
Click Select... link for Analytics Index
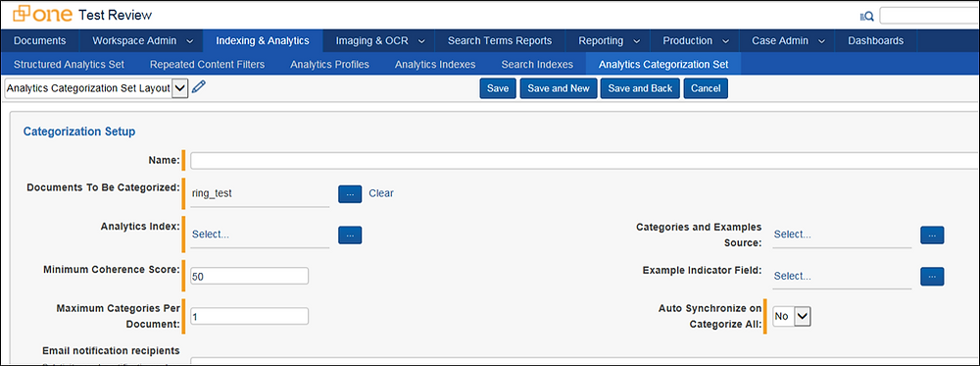pyautogui.click(x=211, y=235)
